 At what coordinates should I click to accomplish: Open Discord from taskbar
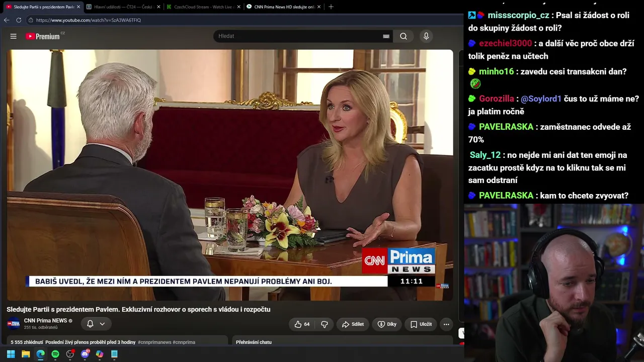pos(85,354)
